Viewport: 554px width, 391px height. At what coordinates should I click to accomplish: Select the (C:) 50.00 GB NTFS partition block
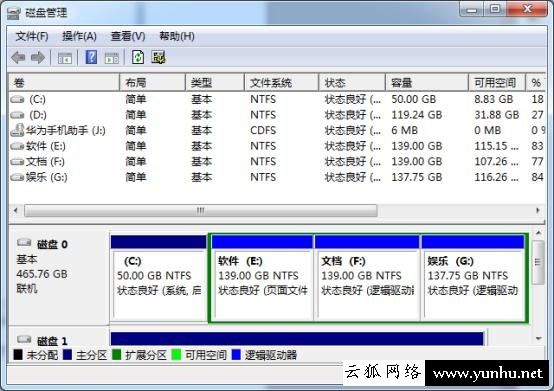[x=158, y=277]
